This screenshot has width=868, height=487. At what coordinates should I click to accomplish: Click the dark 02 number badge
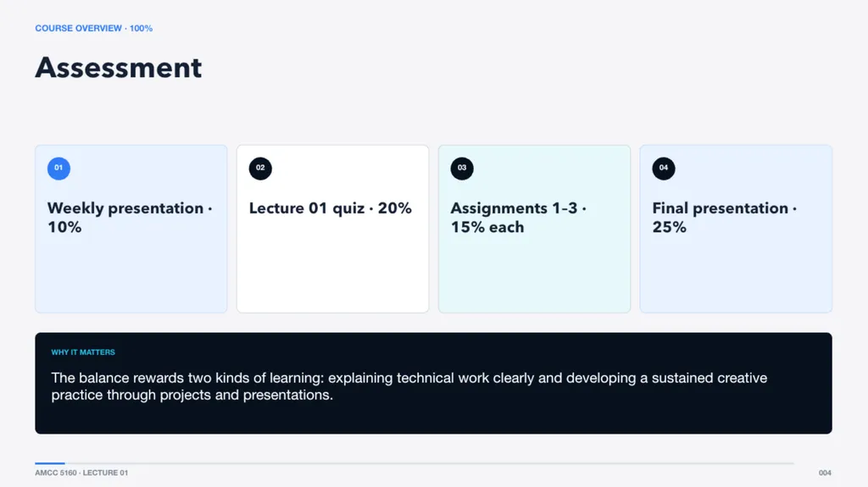[260, 169]
